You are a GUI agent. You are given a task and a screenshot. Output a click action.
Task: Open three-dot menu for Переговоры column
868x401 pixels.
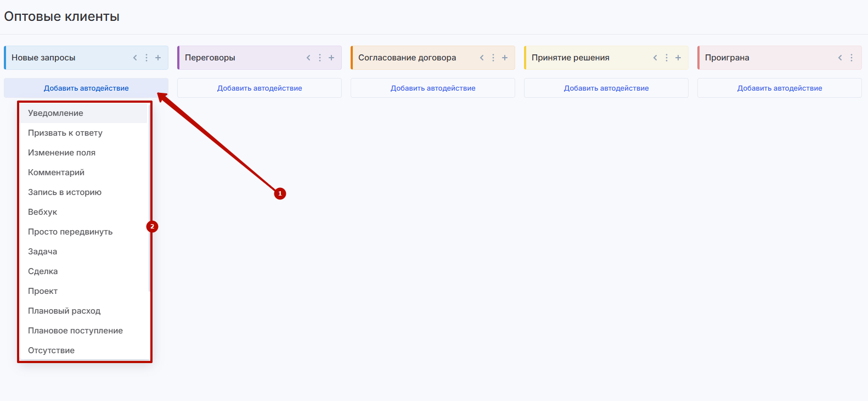tap(320, 58)
